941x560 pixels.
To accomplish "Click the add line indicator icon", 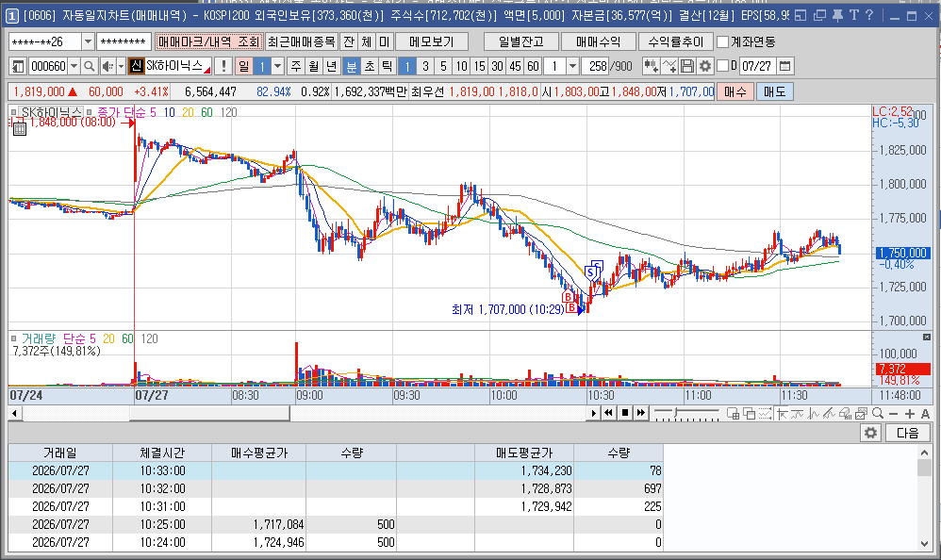I will click(669, 66).
